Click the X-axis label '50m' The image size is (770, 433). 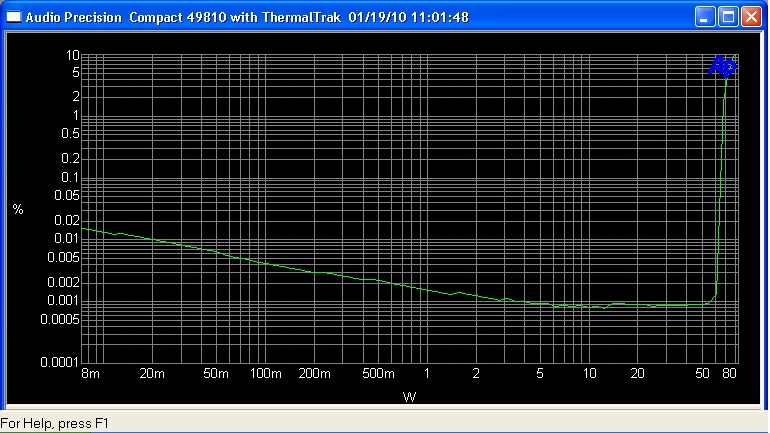click(216, 374)
